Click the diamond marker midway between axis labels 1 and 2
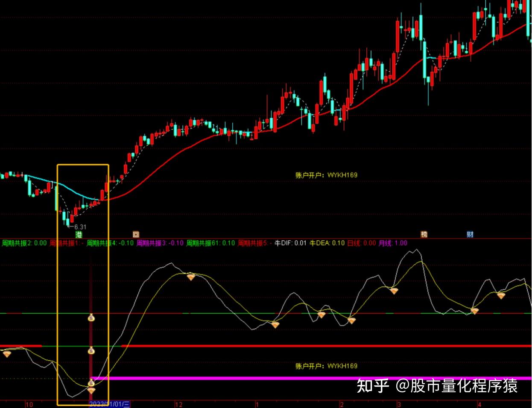The width and height of the screenshot is (532, 408). pos(322,315)
